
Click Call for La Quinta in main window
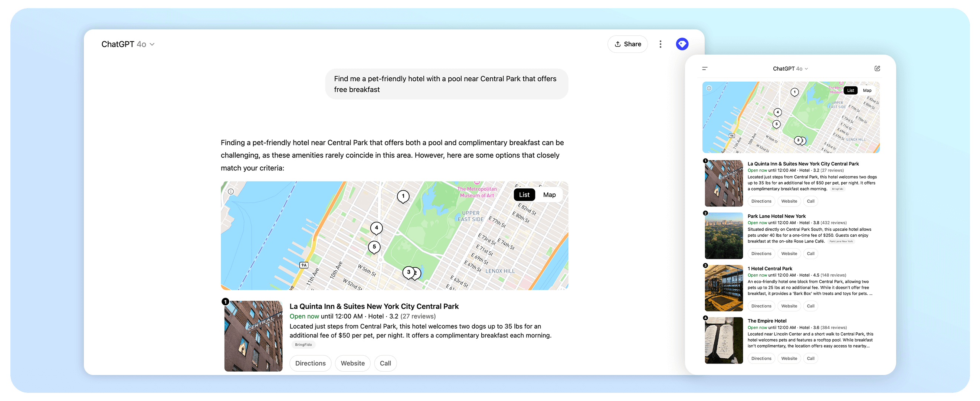pyautogui.click(x=386, y=363)
